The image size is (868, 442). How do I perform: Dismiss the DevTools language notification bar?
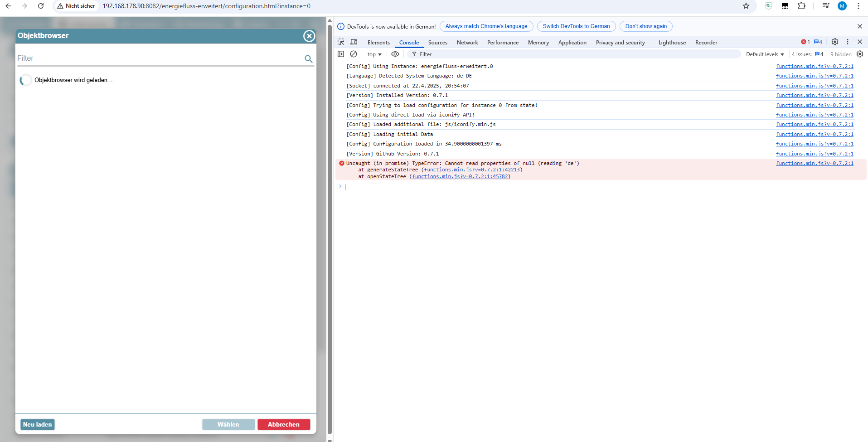860,26
